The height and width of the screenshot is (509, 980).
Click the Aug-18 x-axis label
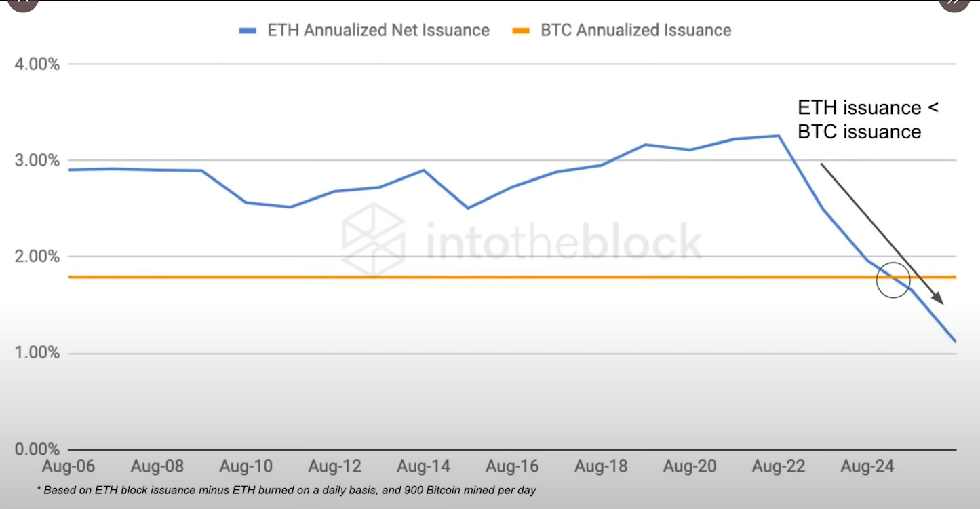601,467
